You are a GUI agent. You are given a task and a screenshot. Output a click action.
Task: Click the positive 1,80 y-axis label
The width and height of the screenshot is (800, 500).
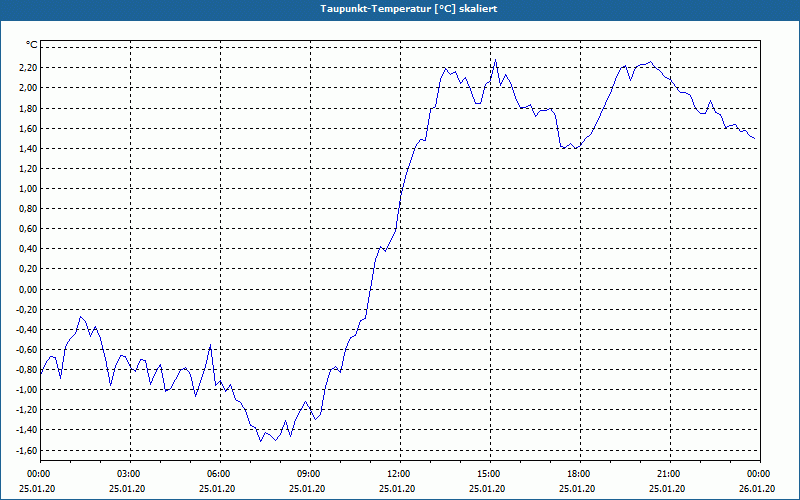(29, 108)
